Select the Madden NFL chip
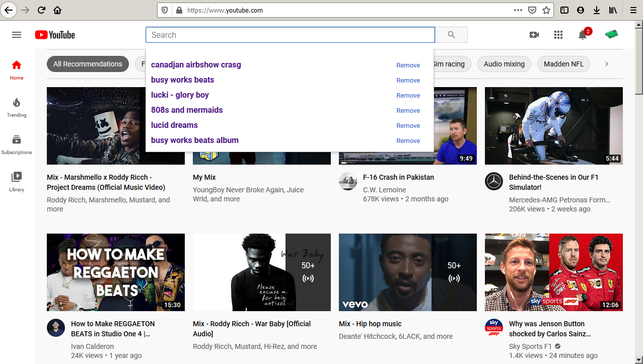 click(x=563, y=64)
